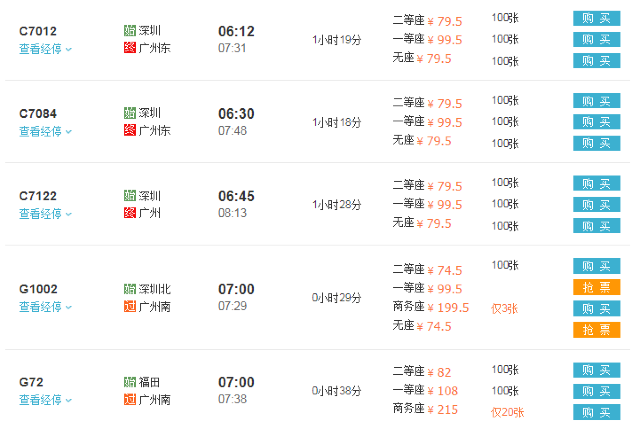Click red terminus icon beside 广州东 for C7084
Viewport: 640px width, 429px height.
[130, 130]
